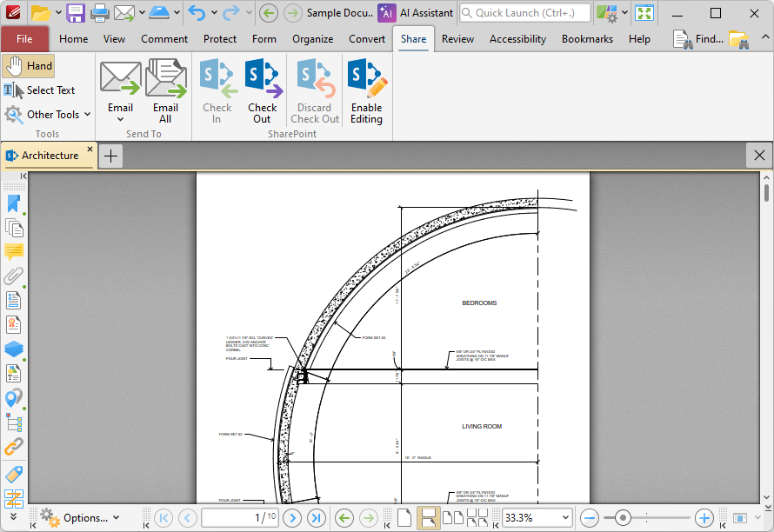Viewport: 774px width, 532px height.
Task: Open the UI options dropdown next to Quick Launch
Action: tap(625, 13)
